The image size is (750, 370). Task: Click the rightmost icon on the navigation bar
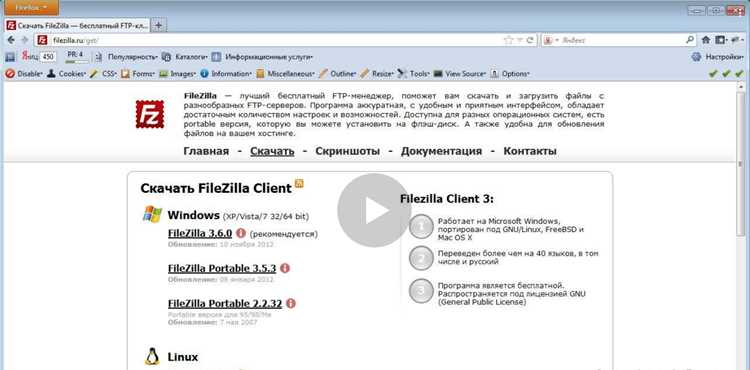pyautogui.click(x=736, y=40)
